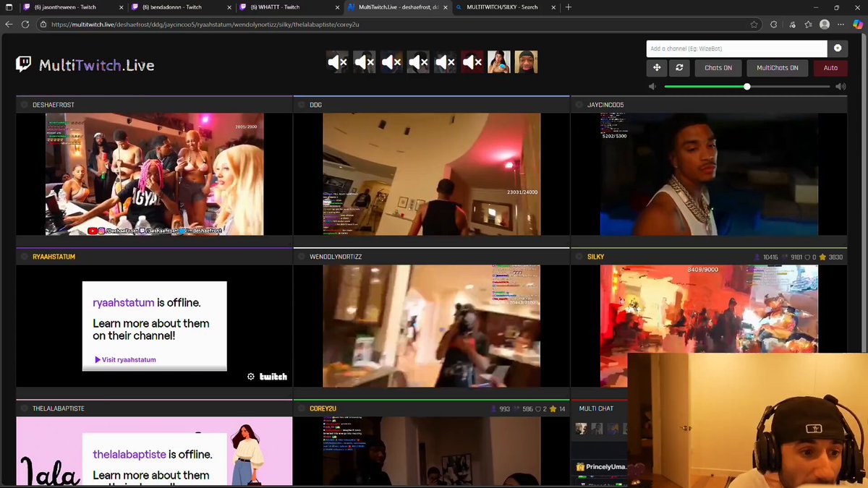The height and width of the screenshot is (488, 868).
Task: Click the multitwitch.live URL in address bar
Action: pos(205,24)
